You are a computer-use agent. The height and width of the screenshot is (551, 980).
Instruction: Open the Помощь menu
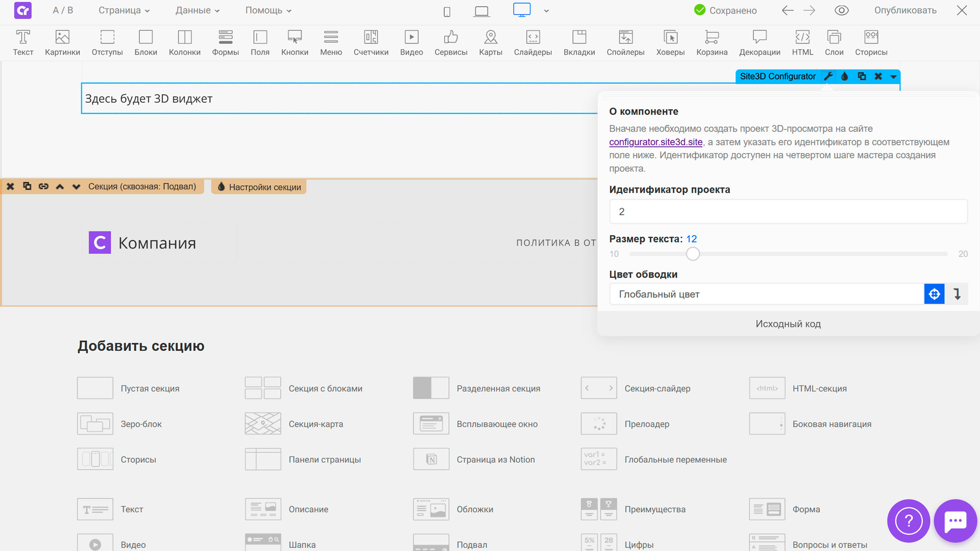pos(268,10)
